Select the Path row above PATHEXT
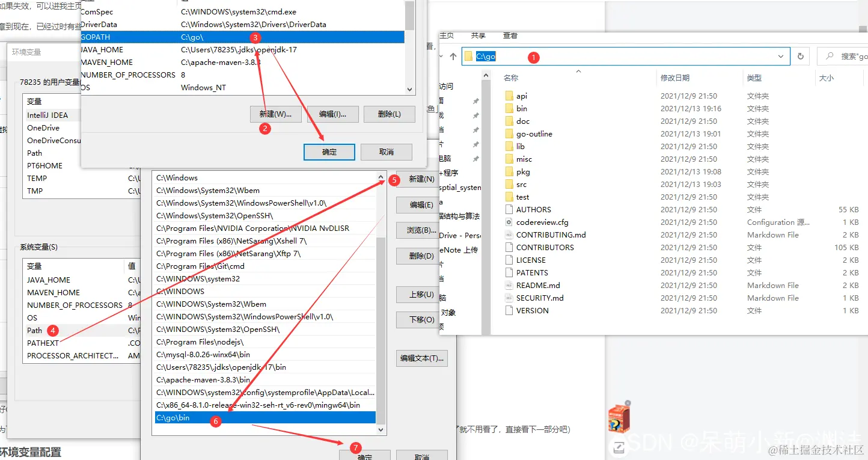 (82, 331)
